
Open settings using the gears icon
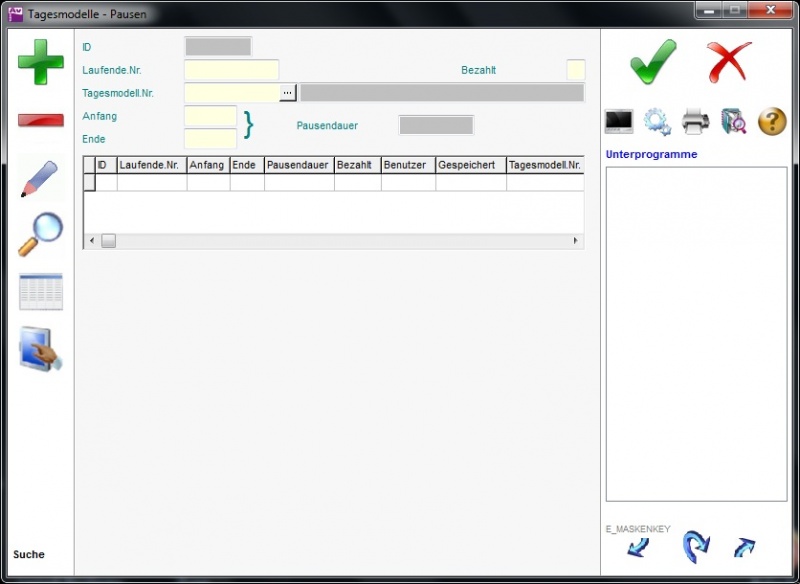[657, 122]
